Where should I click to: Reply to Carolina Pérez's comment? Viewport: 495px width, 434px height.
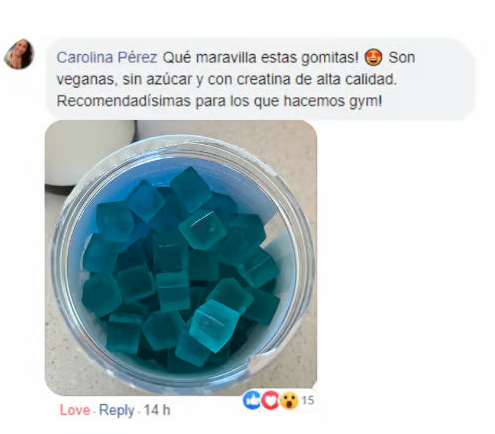[x=116, y=410]
